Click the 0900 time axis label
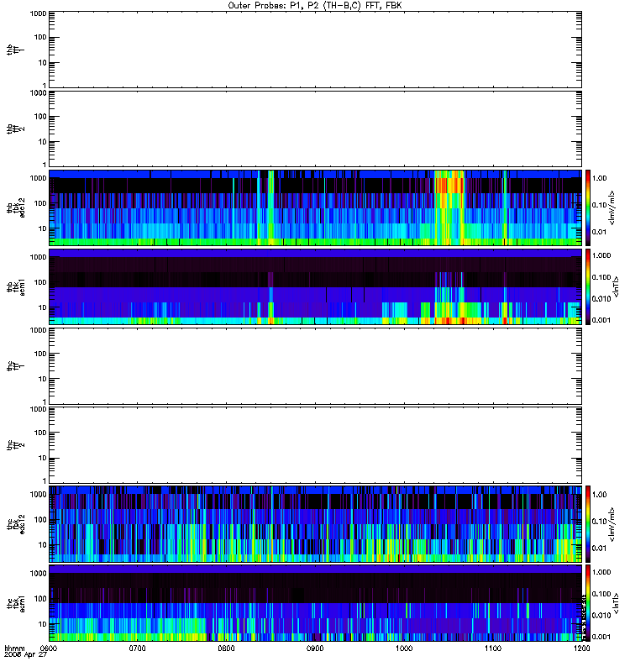The height and width of the screenshot is (672, 630). pos(315,648)
